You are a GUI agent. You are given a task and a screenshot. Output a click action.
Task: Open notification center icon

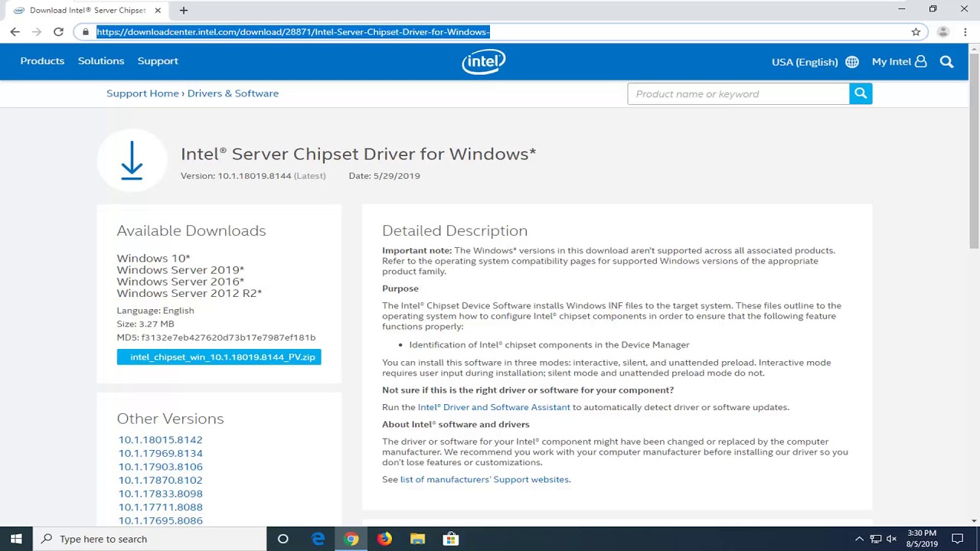tap(957, 539)
